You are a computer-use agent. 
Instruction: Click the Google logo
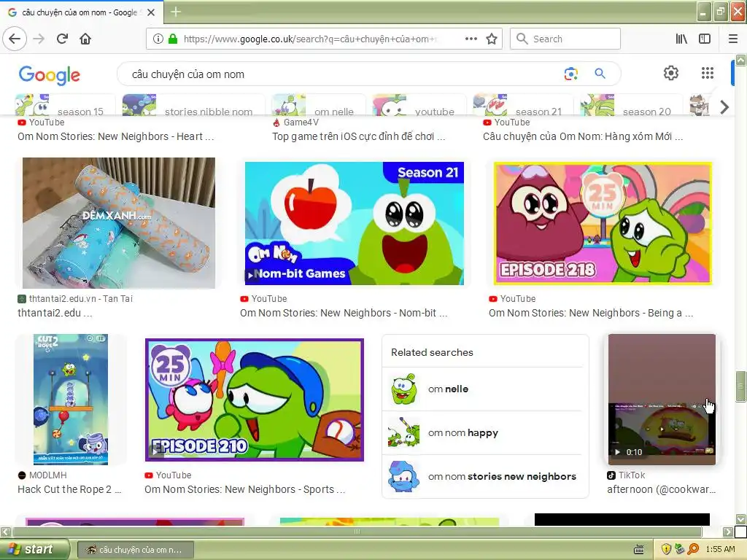click(x=50, y=75)
